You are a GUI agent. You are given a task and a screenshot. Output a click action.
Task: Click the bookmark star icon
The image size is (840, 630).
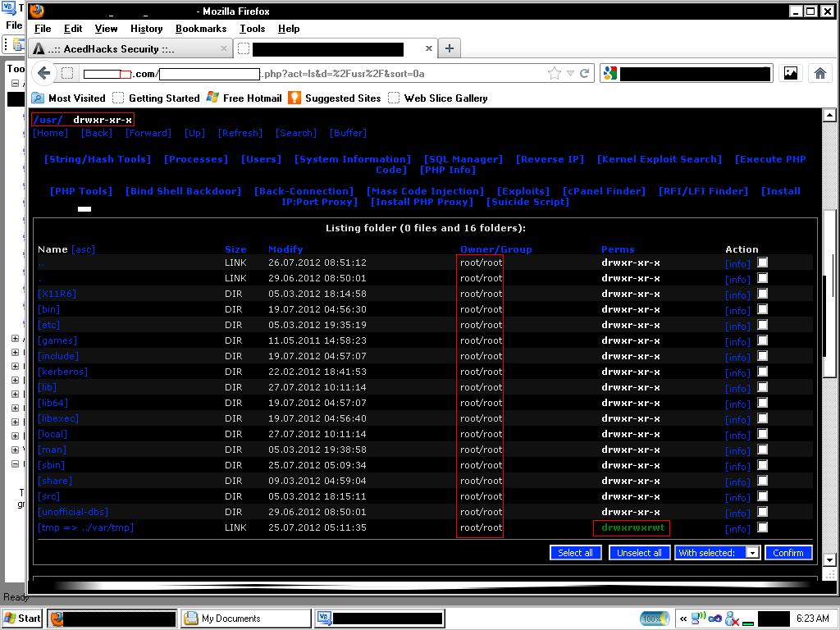555,73
